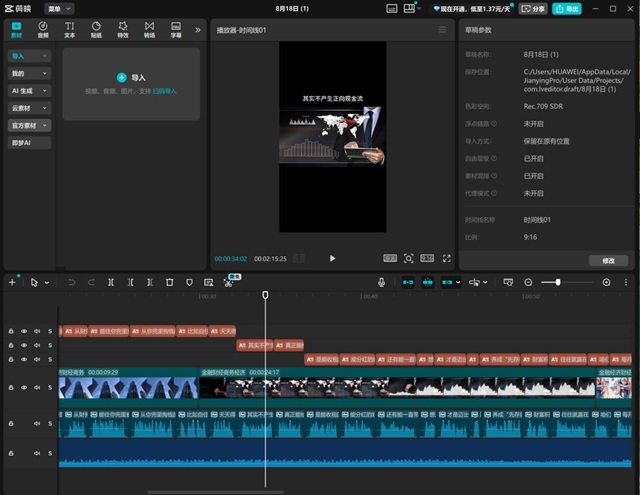The width and height of the screenshot is (640, 495).
Task: Open the 特效 effects tab
Action: coord(123,30)
